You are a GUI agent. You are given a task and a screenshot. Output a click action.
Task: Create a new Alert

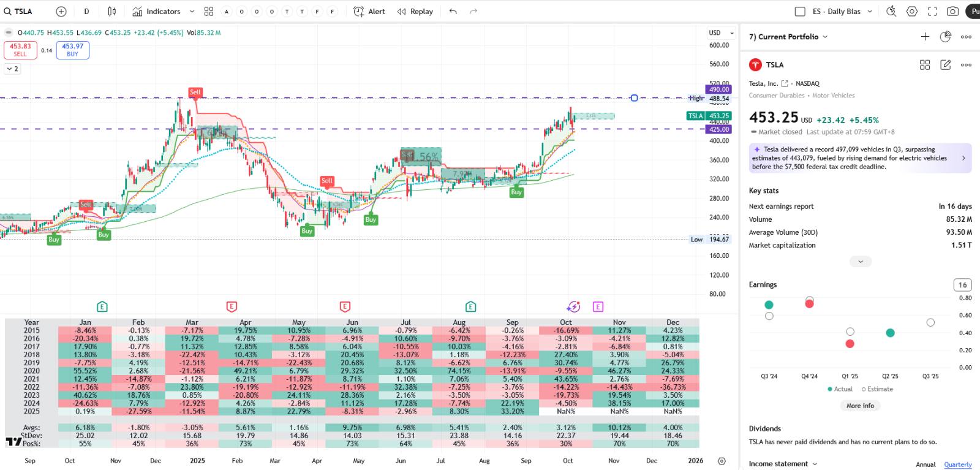coord(369,12)
